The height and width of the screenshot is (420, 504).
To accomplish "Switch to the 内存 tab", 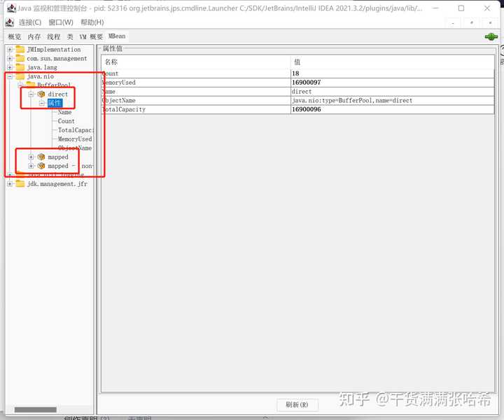I will pyautogui.click(x=34, y=36).
